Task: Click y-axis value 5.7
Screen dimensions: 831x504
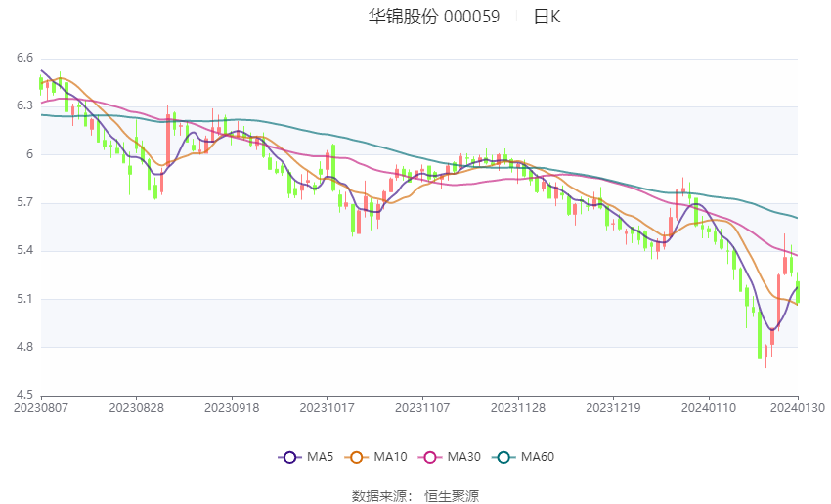Action: tap(24, 202)
